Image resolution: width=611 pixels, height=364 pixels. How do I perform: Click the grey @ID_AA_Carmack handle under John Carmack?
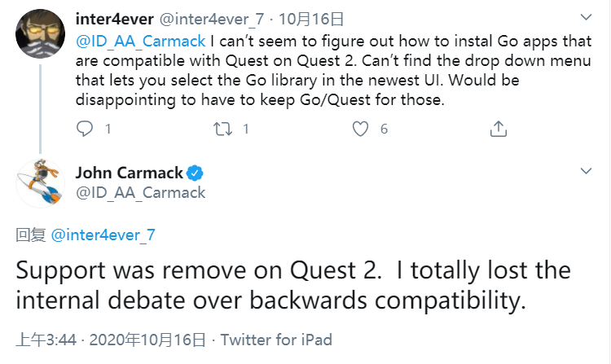point(140,193)
